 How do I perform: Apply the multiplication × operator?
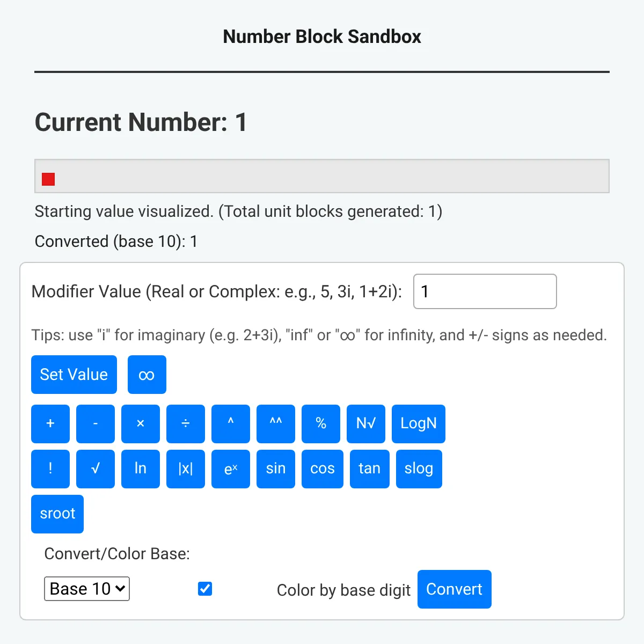click(141, 424)
